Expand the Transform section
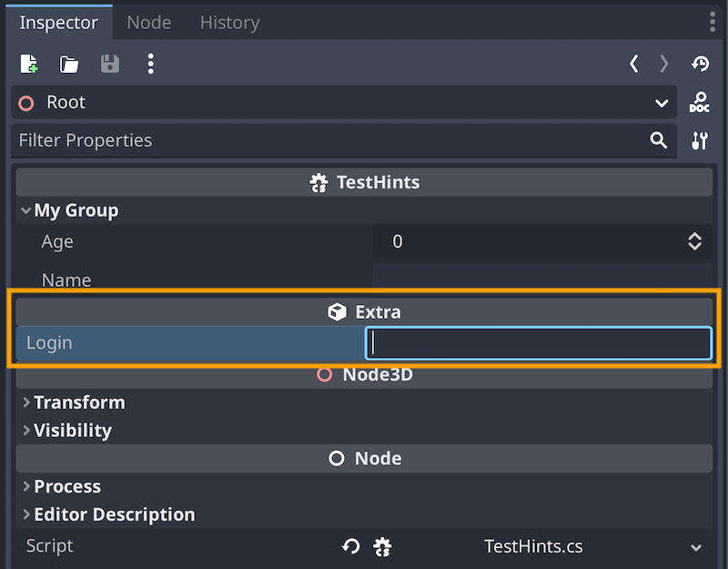728x569 pixels. 26,402
